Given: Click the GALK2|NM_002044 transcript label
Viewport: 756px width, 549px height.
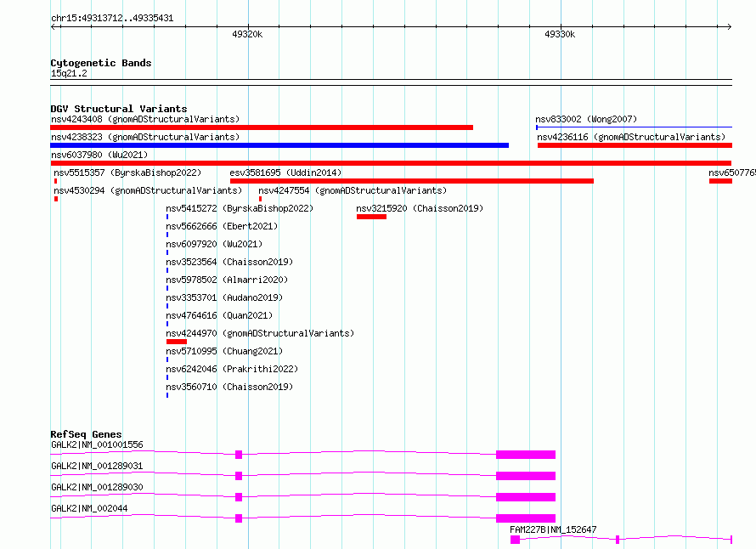Looking at the screenshot, I should point(89,508).
